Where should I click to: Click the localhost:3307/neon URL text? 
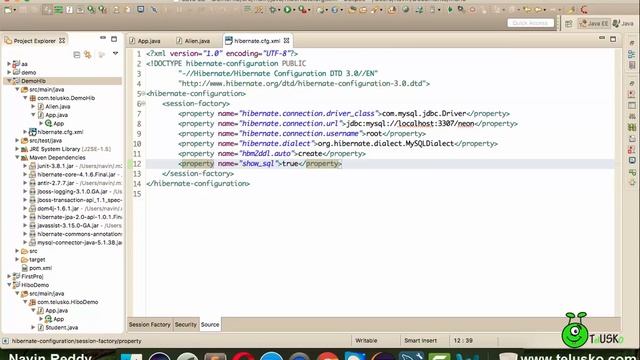point(436,124)
